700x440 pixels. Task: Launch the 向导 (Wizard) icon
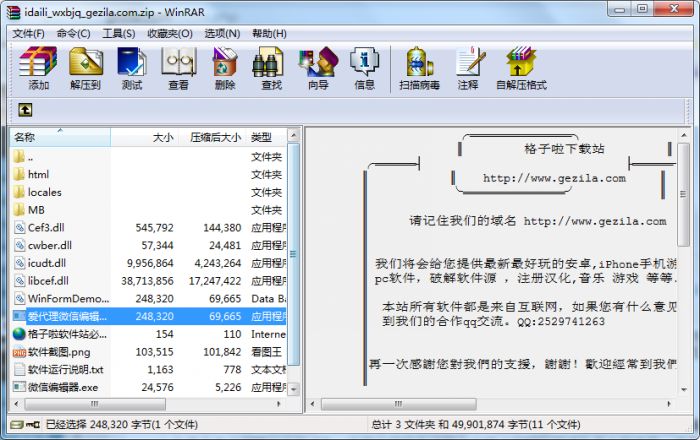click(318, 62)
